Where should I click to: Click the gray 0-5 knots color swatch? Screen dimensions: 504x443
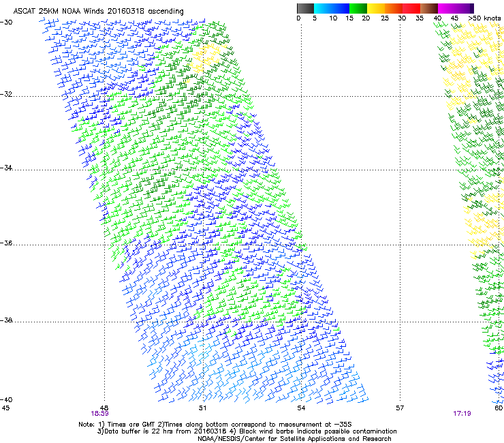tap(305, 8)
